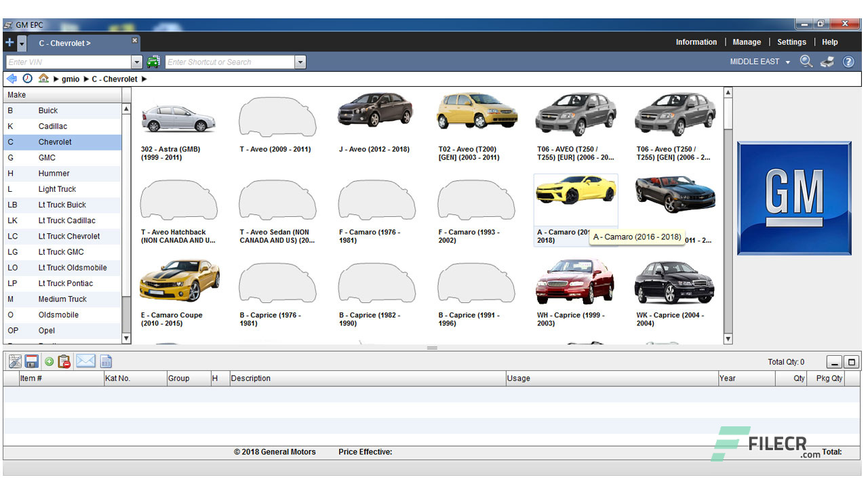Select gmio in the breadcrumb
The height and width of the screenshot is (488, 868).
71,79
